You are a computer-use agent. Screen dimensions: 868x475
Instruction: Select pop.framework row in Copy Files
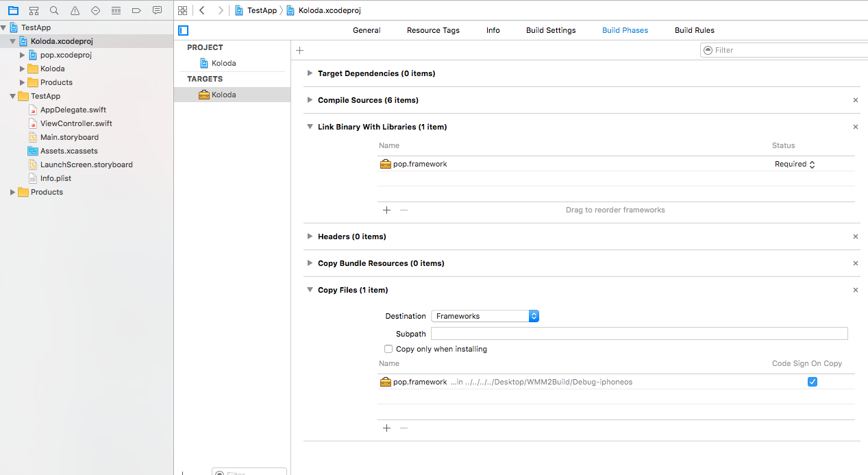click(x=616, y=382)
